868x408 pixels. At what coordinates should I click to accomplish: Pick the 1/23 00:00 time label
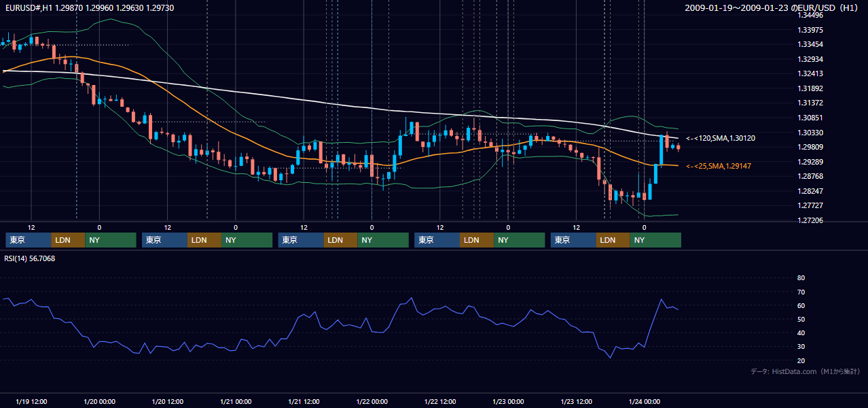click(x=509, y=401)
